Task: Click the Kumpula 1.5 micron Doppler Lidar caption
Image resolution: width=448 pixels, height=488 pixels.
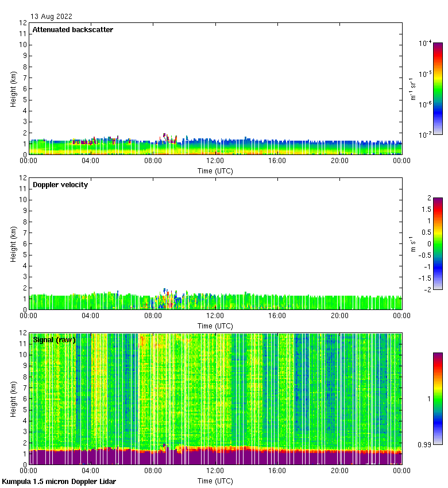Action: 59,482
